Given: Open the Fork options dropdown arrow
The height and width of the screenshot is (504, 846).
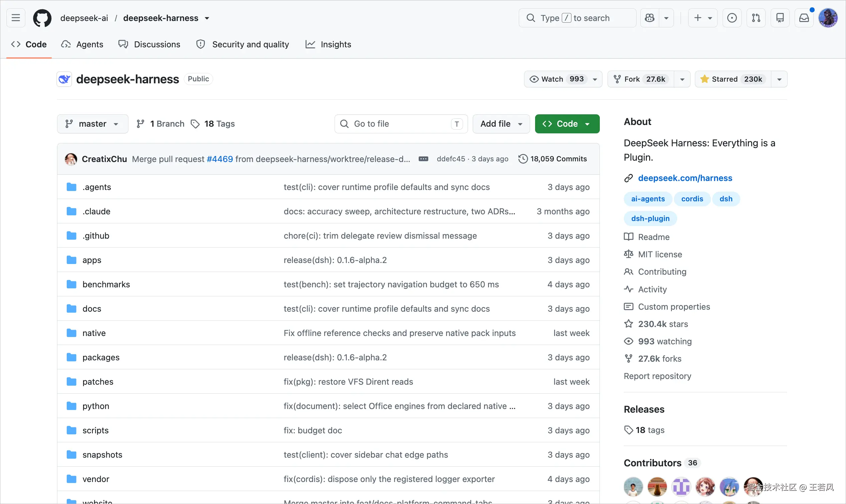Looking at the screenshot, I should pos(682,79).
